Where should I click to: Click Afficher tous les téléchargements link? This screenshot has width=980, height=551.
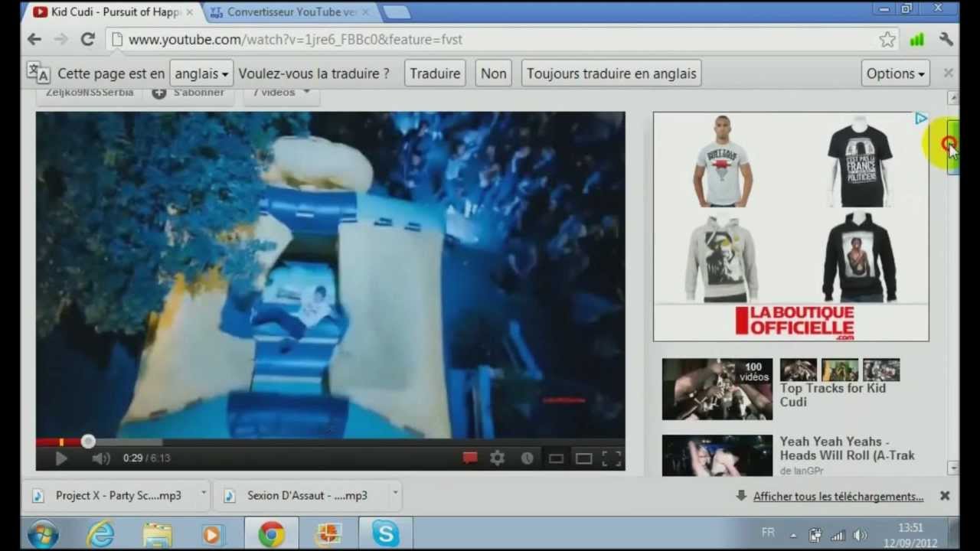[x=838, y=497]
